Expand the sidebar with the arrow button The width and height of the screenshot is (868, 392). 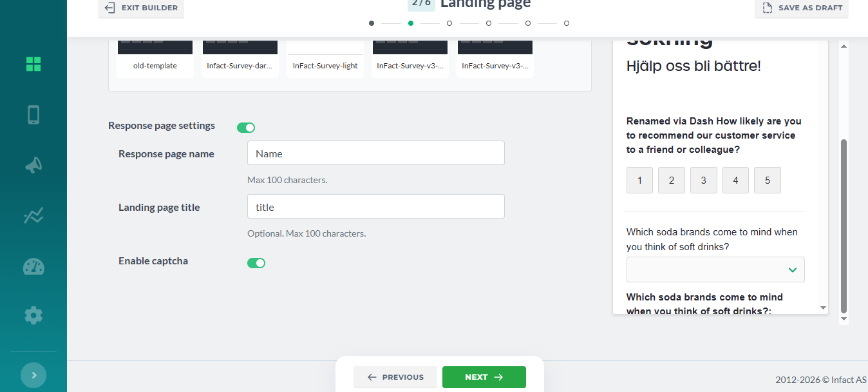(33, 375)
